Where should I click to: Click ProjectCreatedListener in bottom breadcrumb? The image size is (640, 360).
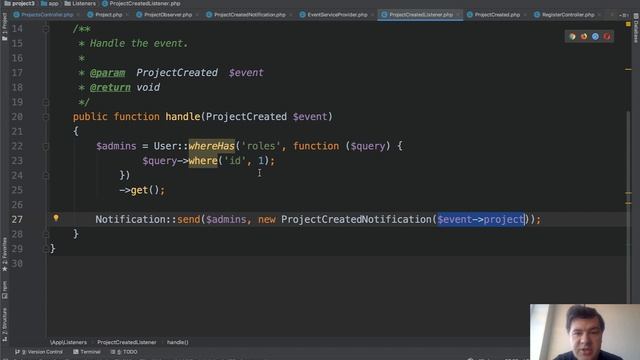point(127,342)
